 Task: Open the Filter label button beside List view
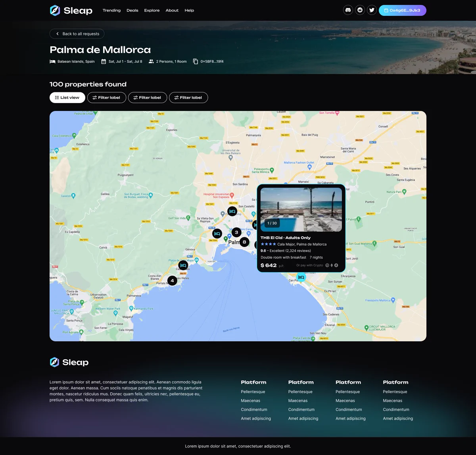(x=106, y=97)
